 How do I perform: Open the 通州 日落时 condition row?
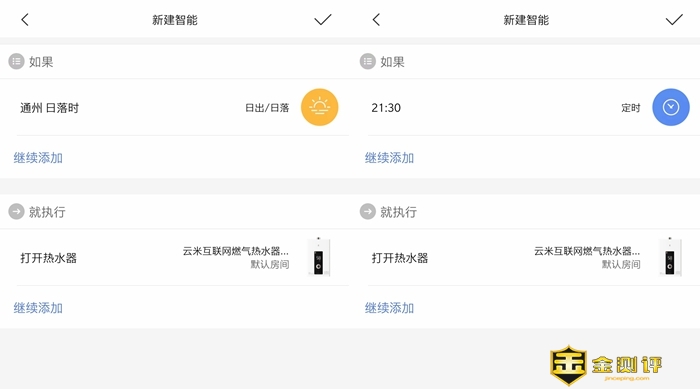pyautogui.click(x=175, y=107)
